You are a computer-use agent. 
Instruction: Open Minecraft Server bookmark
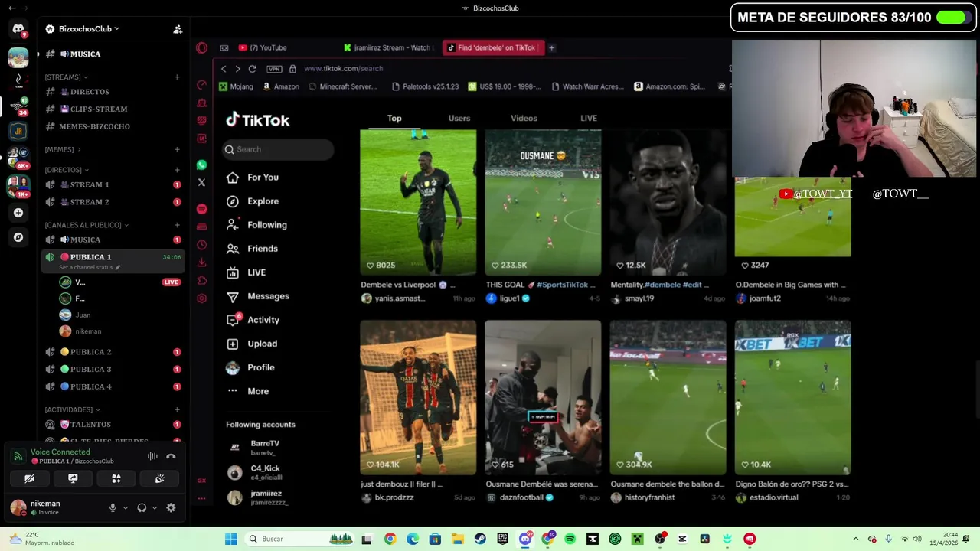342,87
